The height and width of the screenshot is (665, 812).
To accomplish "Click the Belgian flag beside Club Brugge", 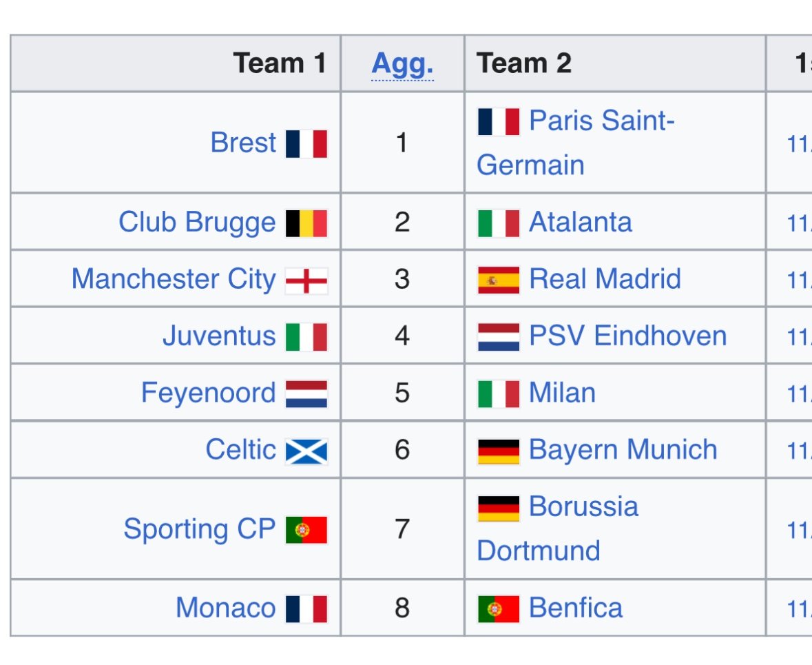I will [306, 223].
